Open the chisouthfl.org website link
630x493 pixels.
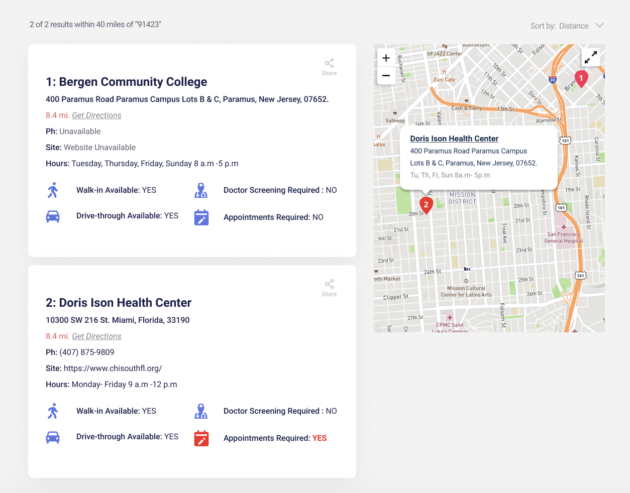(112, 368)
